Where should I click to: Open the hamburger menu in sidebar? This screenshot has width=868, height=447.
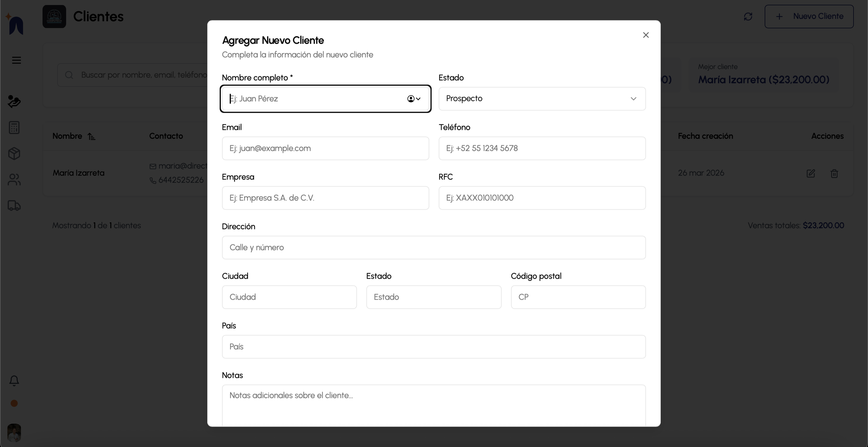(x=16, y=60)
